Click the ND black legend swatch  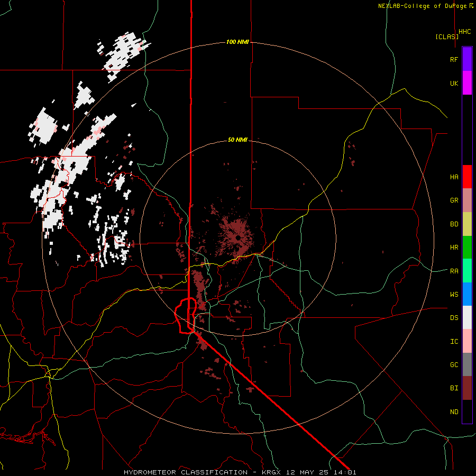467,411
